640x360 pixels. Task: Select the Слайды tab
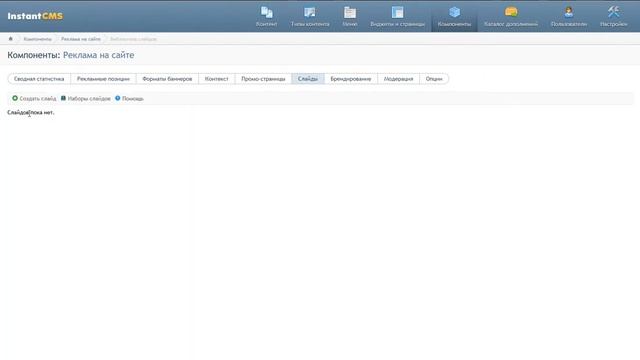308,79
